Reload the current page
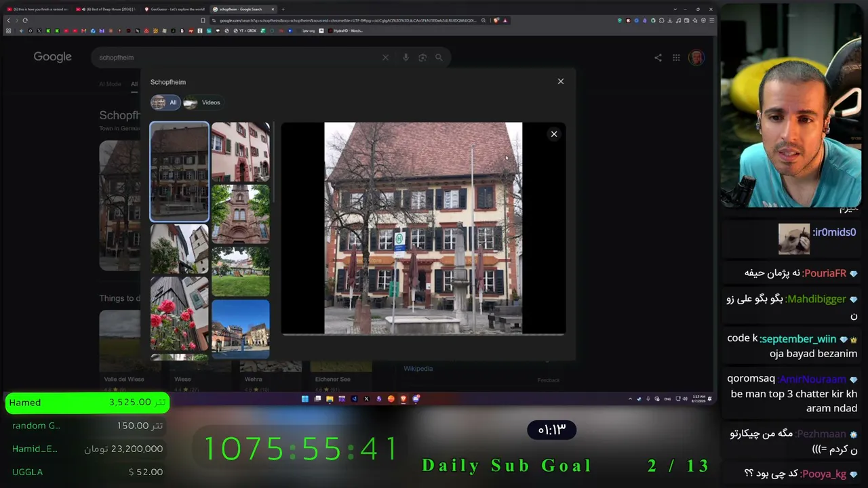Image resolution: width=868 pixels, height=488 pixels. click(x=25, y=20)
